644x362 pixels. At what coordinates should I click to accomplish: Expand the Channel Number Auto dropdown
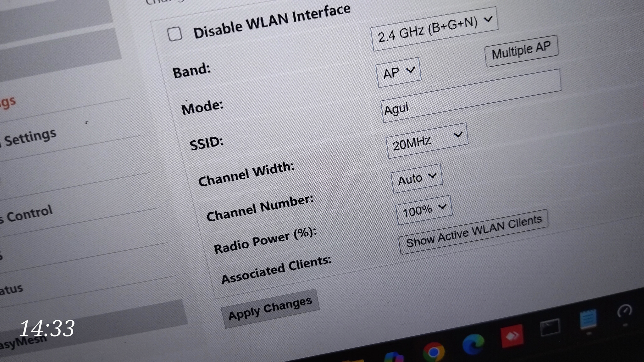coord(417,178)
